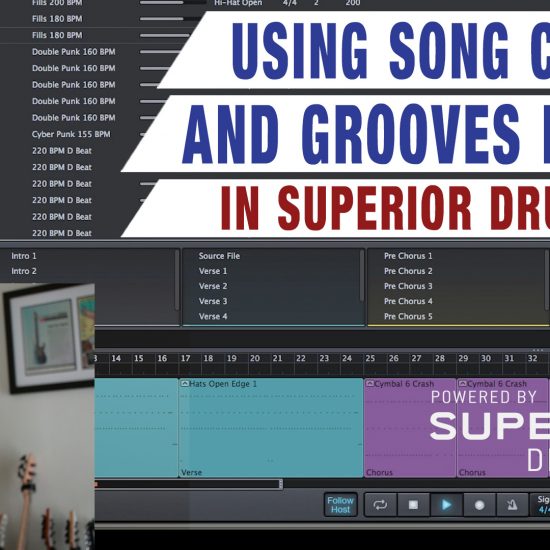The height and width of the screenshot is (550, 550).
Task: Select Pre Chorus 3 in the list
Action: point(408,286)
